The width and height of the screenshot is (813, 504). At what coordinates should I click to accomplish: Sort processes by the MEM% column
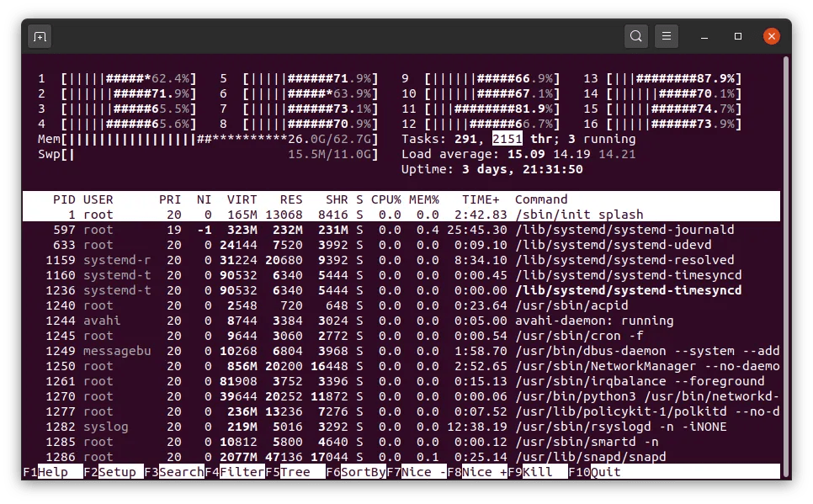pyautogui.click(x=425, y=199)
